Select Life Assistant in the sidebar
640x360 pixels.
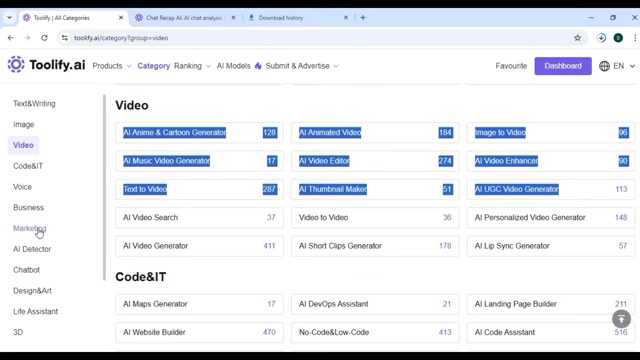(35, 311)
